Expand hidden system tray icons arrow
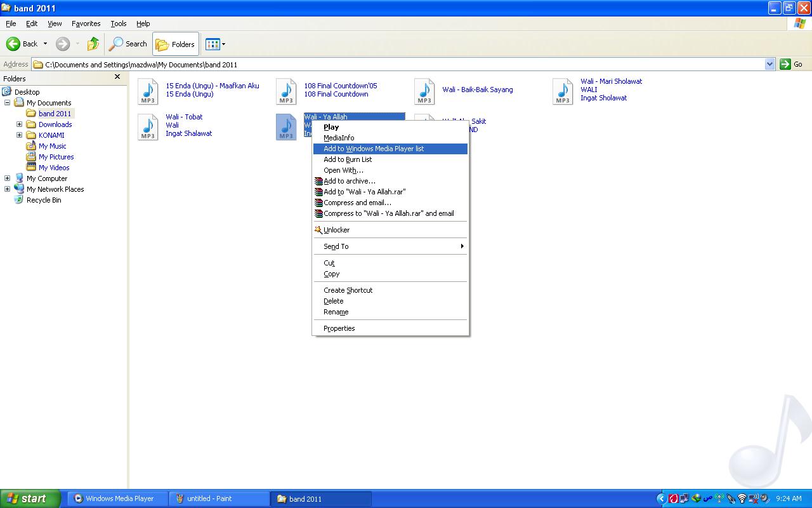 click(x=661, y=498)
